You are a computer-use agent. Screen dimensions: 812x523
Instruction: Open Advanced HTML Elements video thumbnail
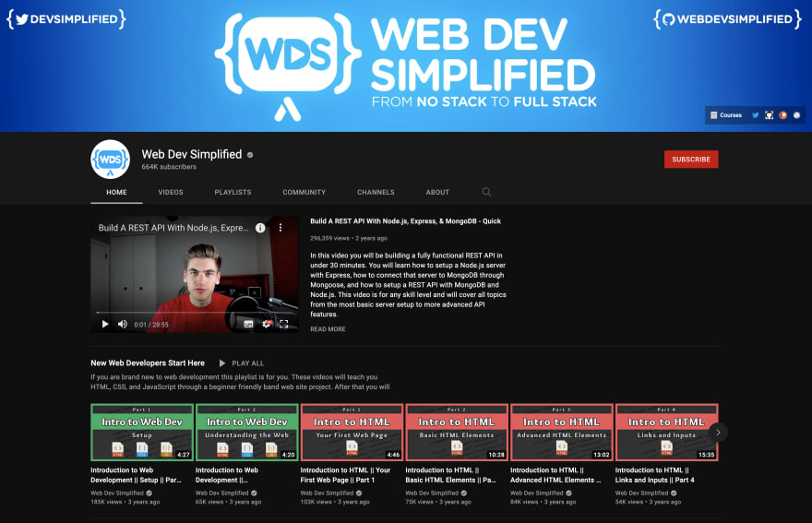pos(562,433)
